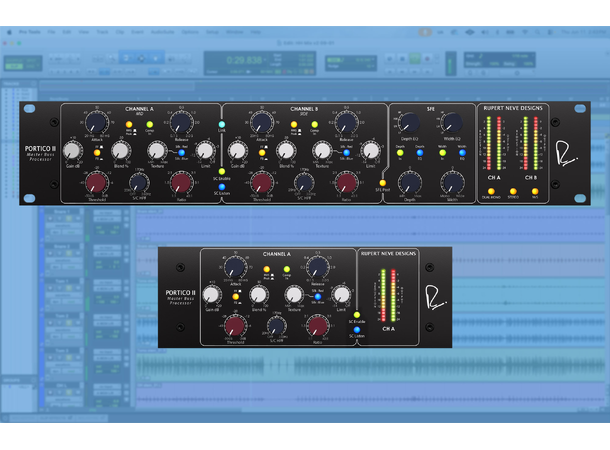The width and height of the screenshot is (610, 450).
Task: Toggle Channel A RMS/Peak button on stereo unit
Action: point(129,124)
